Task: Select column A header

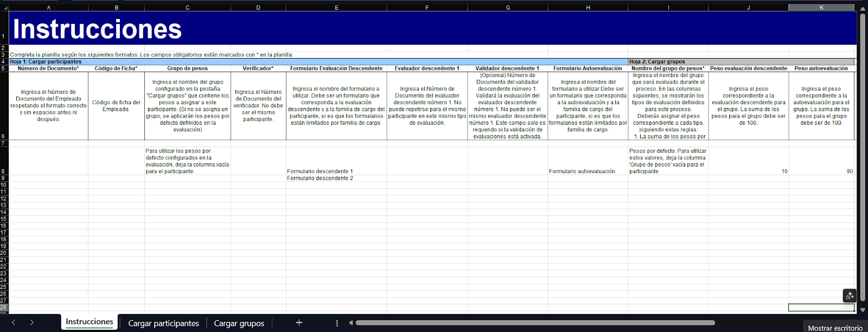Action: [x=49, y=8]
